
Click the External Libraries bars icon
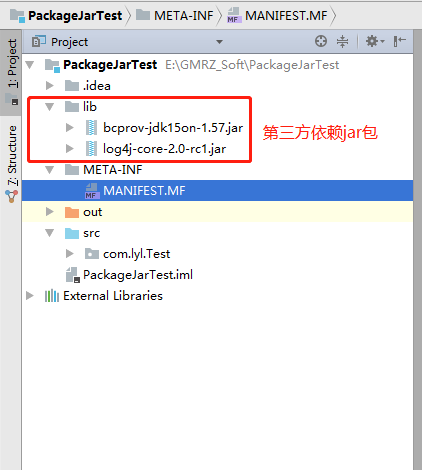pyautogui.click(x=52, y=296)
